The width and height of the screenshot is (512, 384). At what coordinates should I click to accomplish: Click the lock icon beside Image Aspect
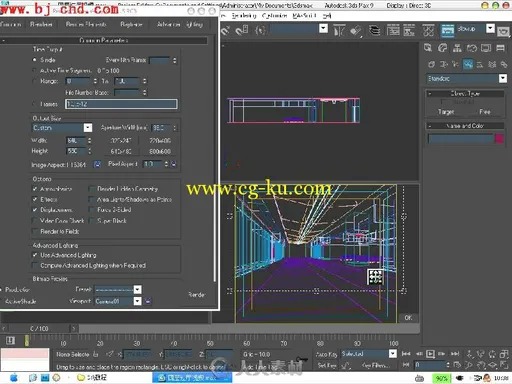[97, 164]
